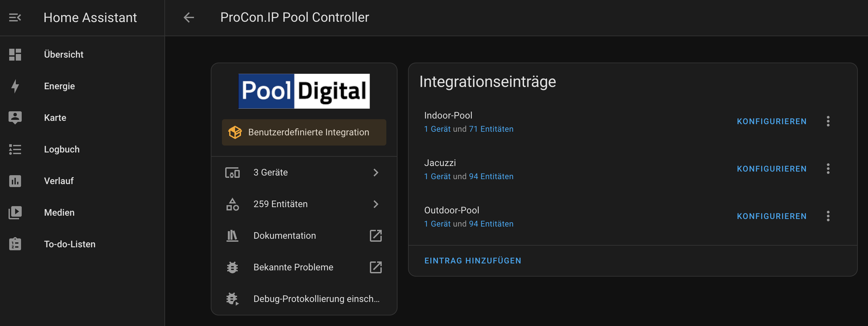Viewport: 868px width, 326px height.
Task: Open Energie in the sidebar
Action: 82,86
